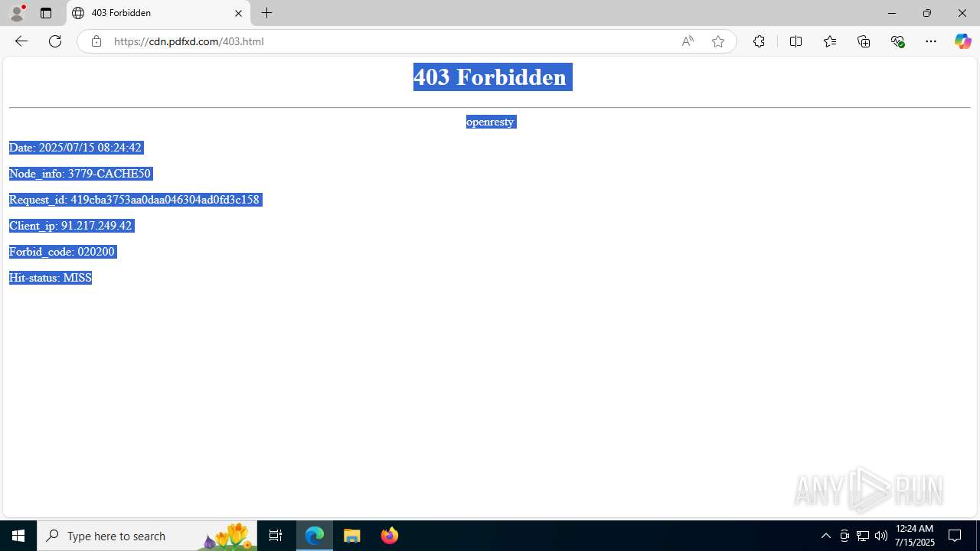Open Tab actions menu

(x=46, y=13)
